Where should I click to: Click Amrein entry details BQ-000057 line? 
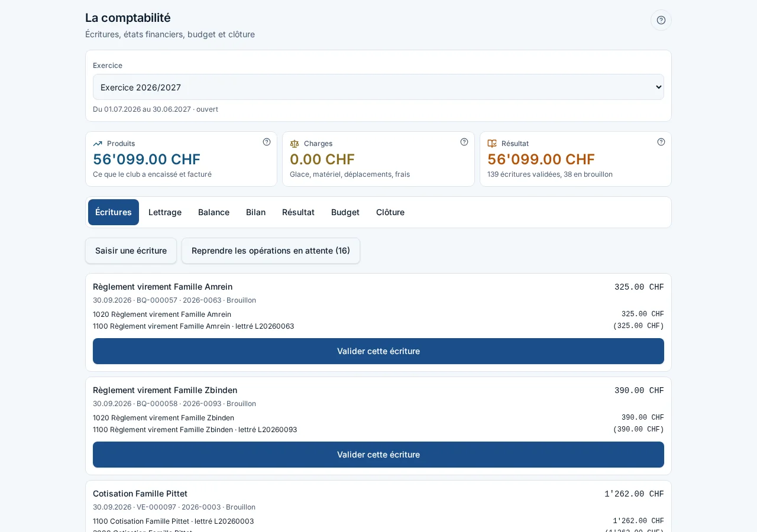click(x=174, y=300)
